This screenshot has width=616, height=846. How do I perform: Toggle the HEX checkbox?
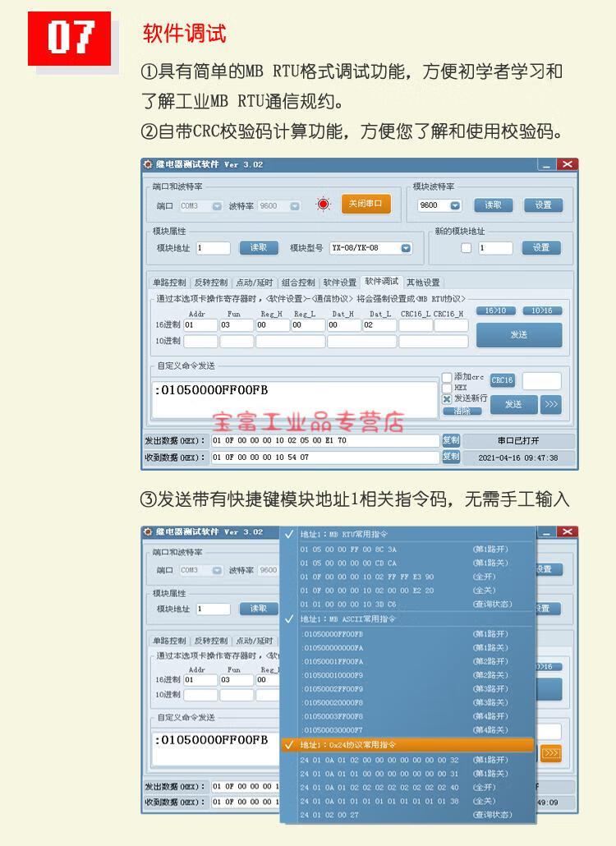point(448,388)
